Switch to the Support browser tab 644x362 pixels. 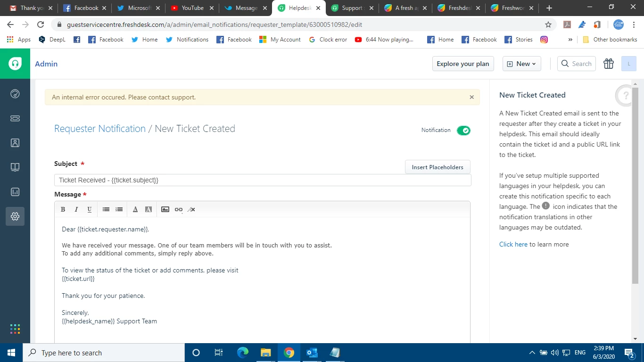click(352, 8)
